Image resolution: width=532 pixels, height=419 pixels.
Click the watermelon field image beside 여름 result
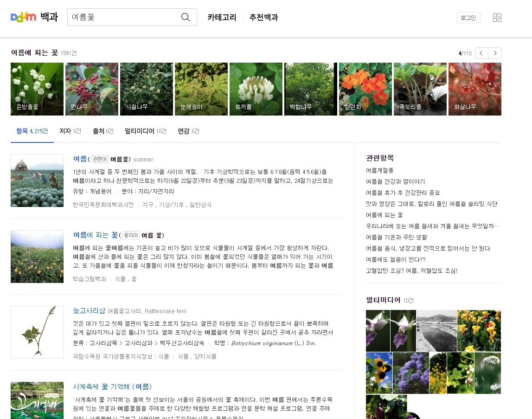(37, 180)
